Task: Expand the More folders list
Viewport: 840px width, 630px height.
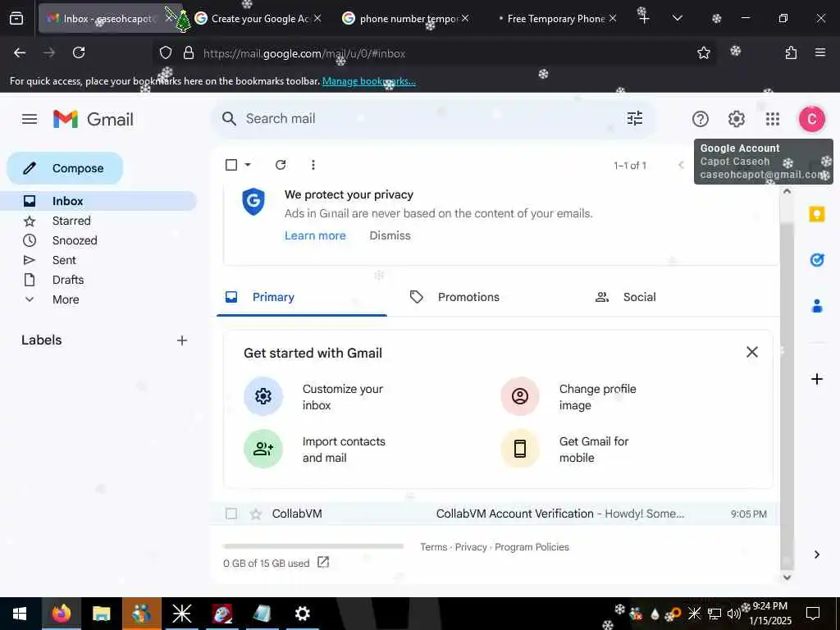Action: [66, 299]
